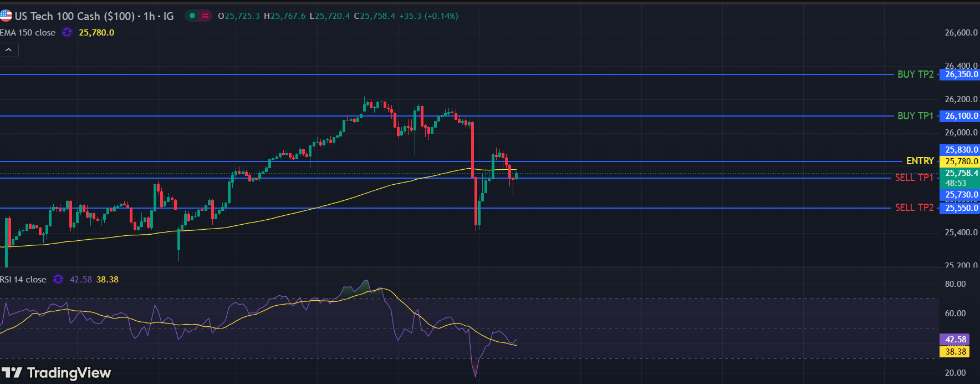
Task: Click the red wavy data status icon
Action: click(205, 16)
